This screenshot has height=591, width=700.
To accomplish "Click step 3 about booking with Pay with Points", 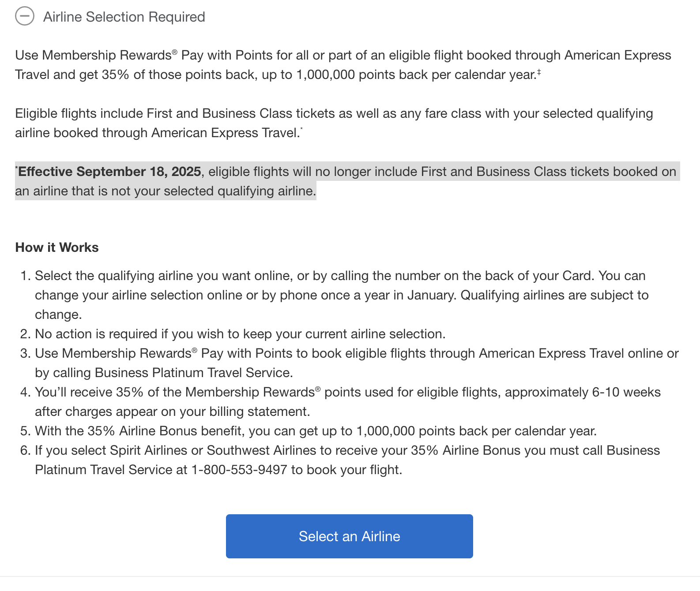I will 357,353.
